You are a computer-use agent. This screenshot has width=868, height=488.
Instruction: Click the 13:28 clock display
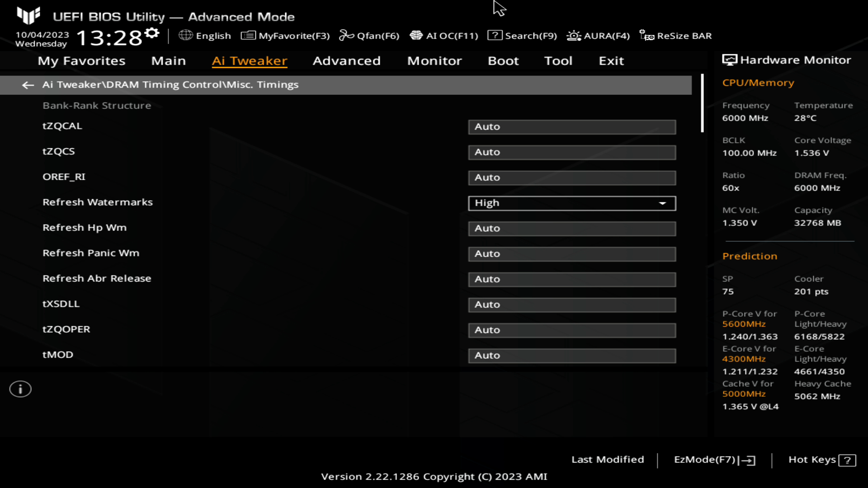pyautogui.click(x=109, y=38)
